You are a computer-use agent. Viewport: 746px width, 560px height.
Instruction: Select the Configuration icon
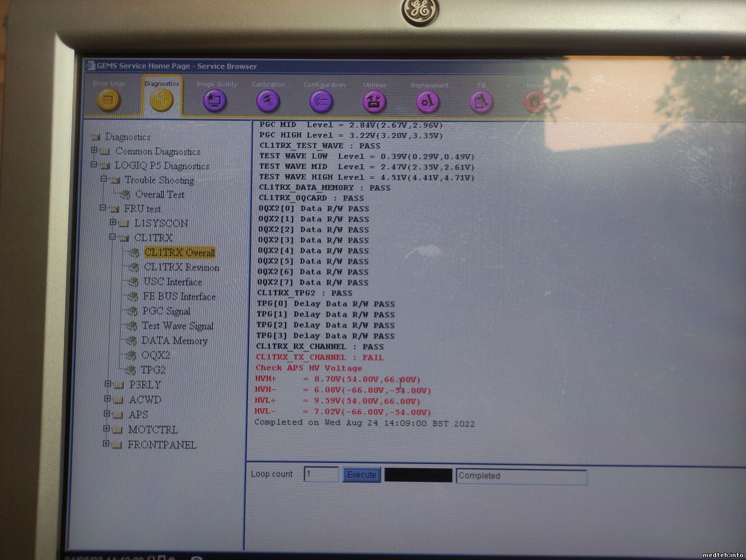coord(321,101)
